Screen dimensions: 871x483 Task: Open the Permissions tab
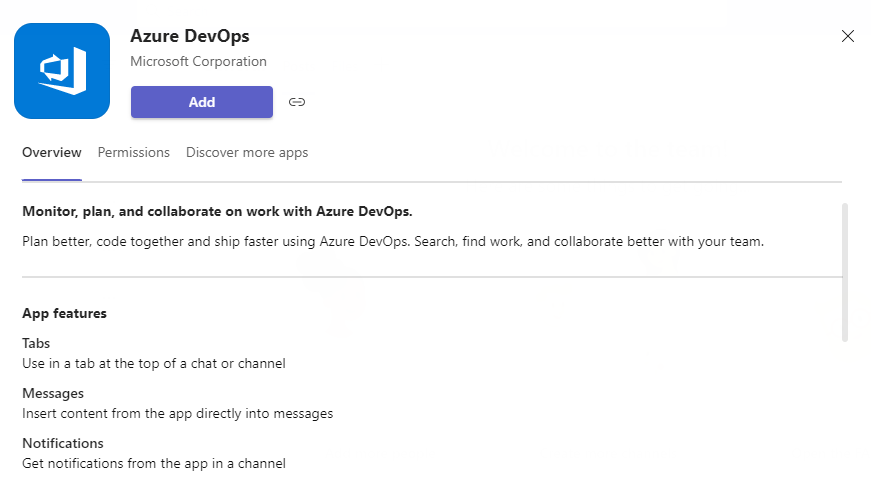coord(134,152)
